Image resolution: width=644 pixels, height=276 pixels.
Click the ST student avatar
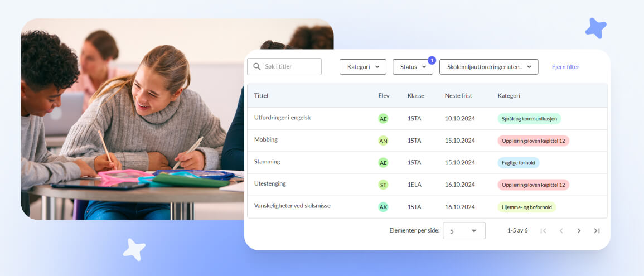pos(383,185)
